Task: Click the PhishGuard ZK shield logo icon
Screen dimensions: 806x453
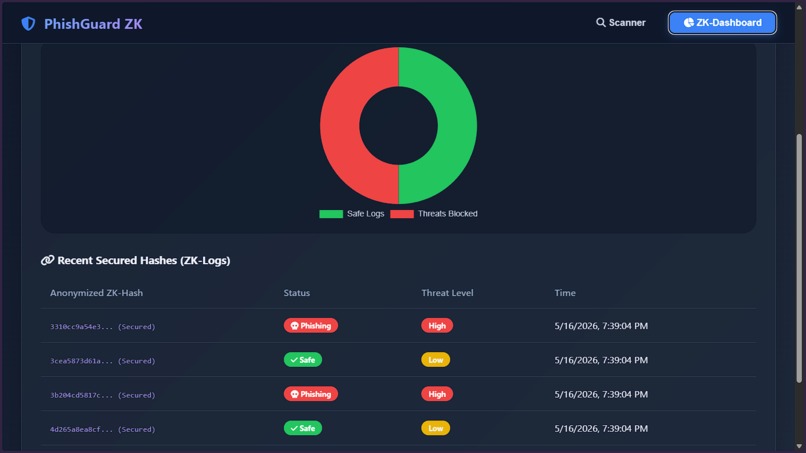Action: [28, 24]
